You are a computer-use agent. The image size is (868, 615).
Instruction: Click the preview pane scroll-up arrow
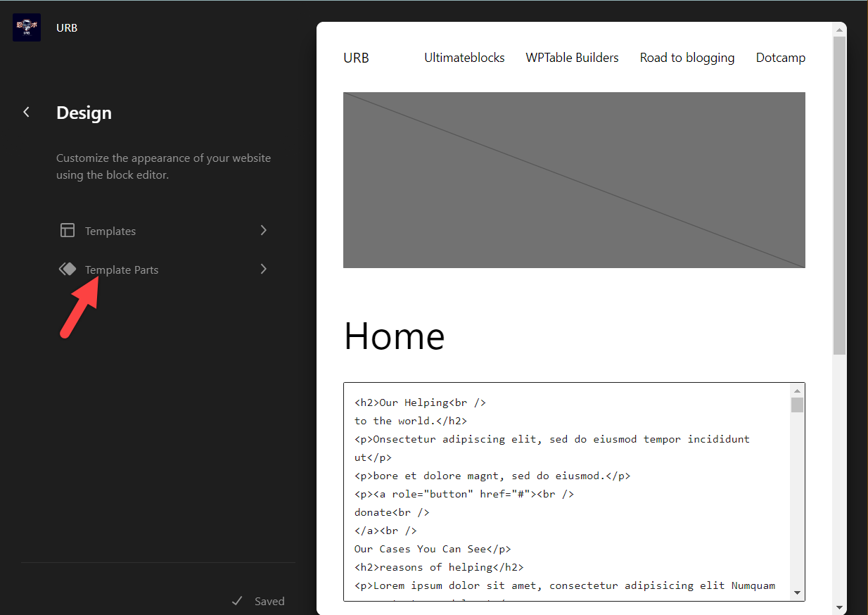click(x=839, y=30)
